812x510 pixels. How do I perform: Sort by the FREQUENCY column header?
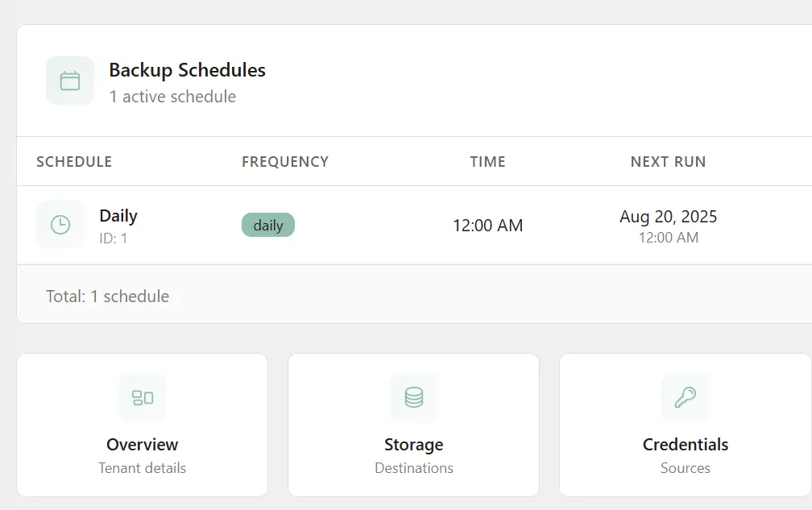point(285,162)
